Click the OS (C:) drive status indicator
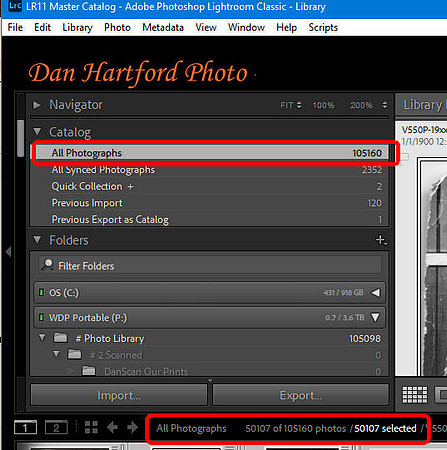The width and height of the screenshot is (447, 450). pyautogui.click(x=41, y=293)
